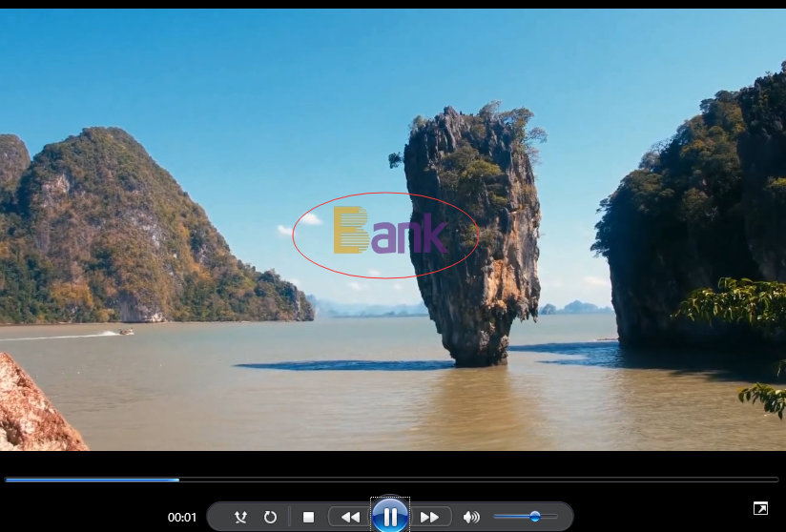
Task: Click the Bank watermark logo in the video
Action: (x=389, y=232)
